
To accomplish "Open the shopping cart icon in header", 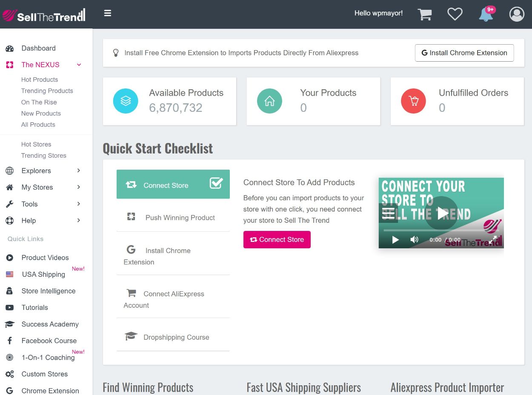I will point(425,14).
